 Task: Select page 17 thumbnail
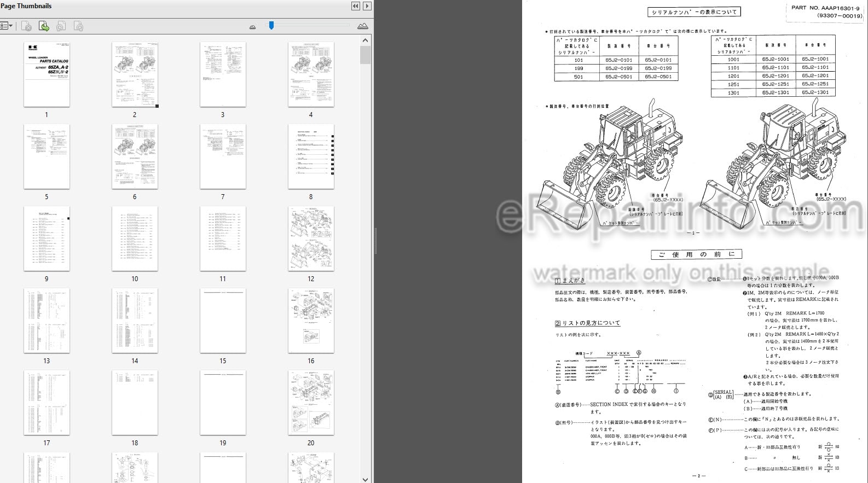pos(47,403)
